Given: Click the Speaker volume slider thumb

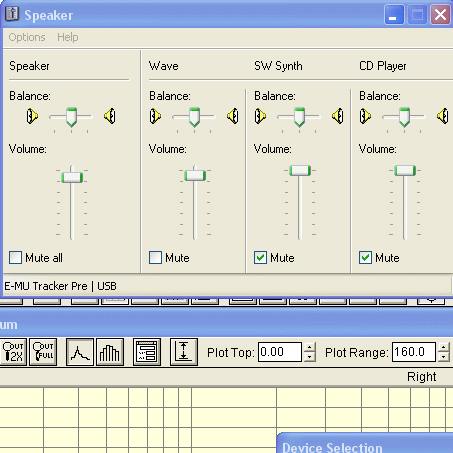Looking at the screenshot, I should coord(72,177).
